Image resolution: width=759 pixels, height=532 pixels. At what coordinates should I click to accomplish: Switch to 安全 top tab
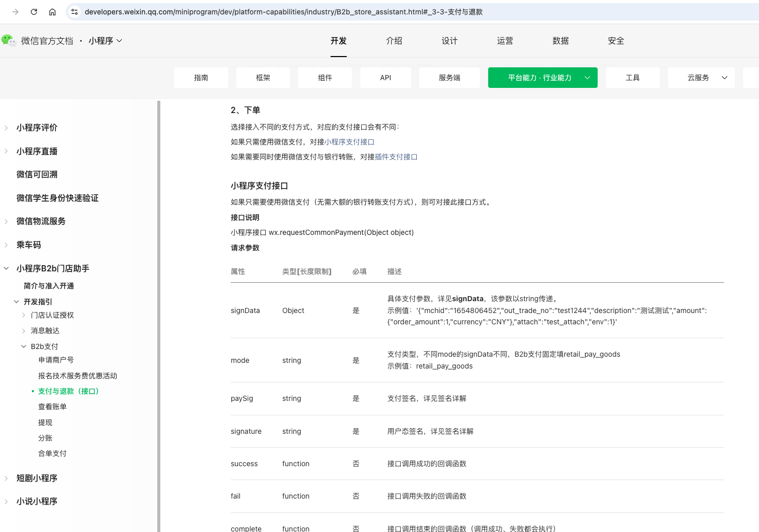[x=616, y=41]
